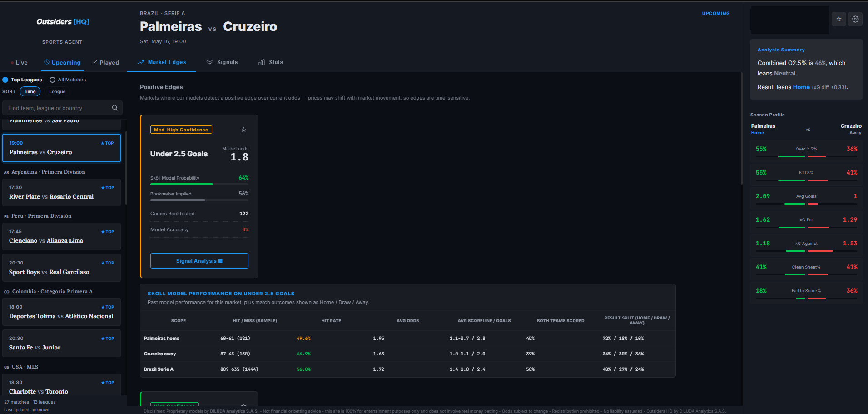Click the 66.9% hit rate value

[x=304, y=354]
